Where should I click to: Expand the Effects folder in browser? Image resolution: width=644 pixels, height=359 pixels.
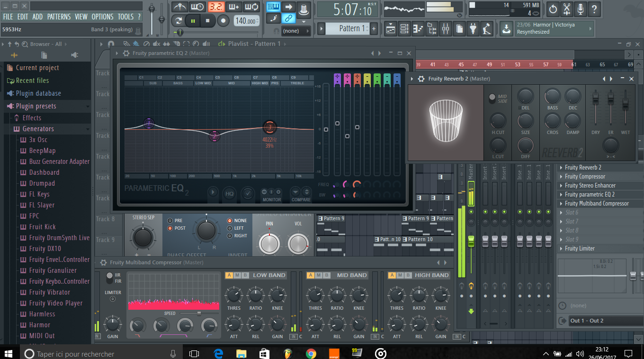tap(32, 118)
